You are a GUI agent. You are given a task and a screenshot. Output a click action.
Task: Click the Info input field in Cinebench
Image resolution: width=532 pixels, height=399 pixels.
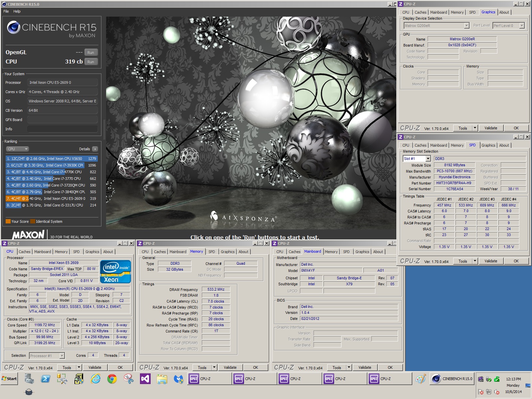(63, 129)
